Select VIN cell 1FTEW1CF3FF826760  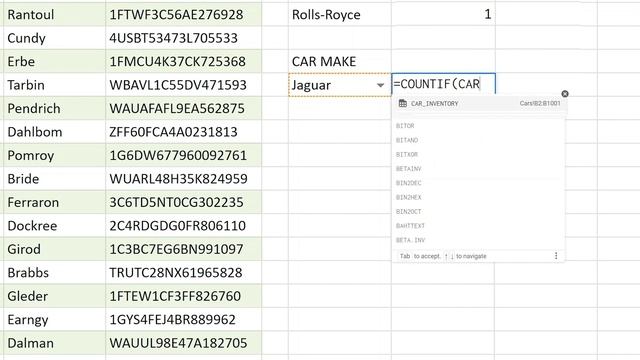tap(184, 296)
